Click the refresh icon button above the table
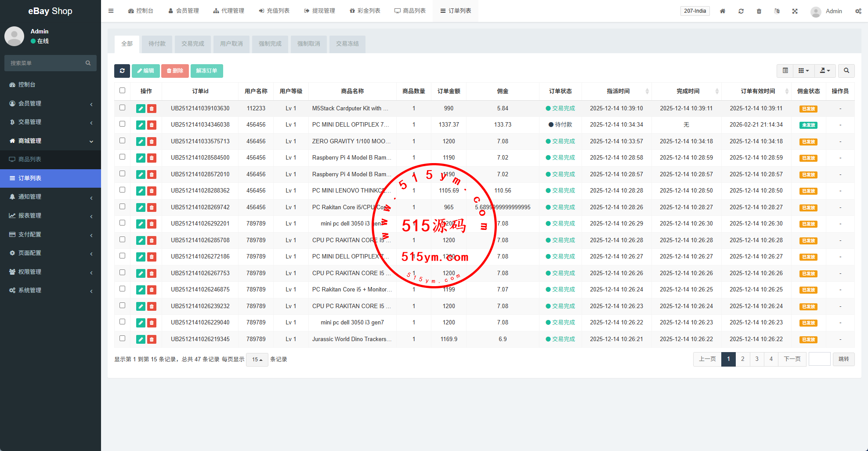 [x=122, y=71]
